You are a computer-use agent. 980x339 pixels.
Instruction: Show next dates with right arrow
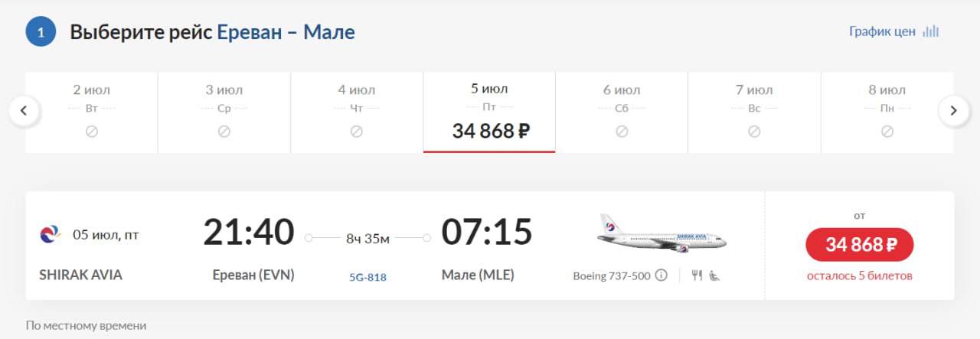click(953, 110)
